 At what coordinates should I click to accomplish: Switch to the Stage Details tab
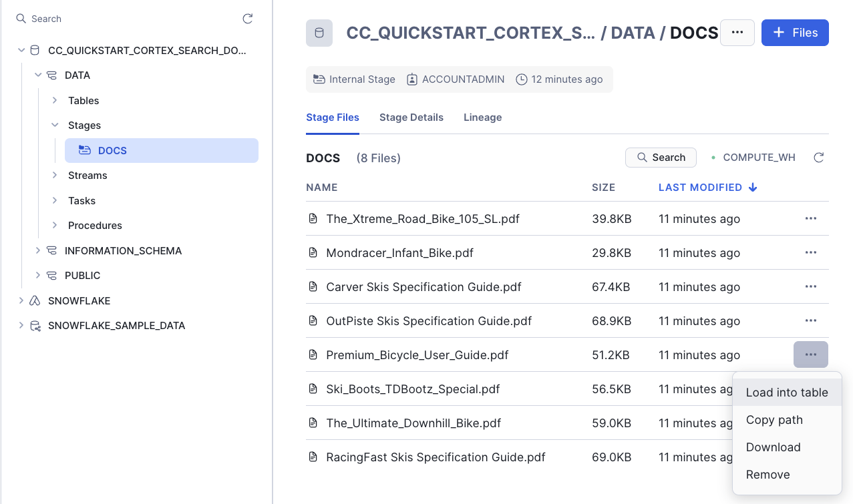tap(411, 117)
